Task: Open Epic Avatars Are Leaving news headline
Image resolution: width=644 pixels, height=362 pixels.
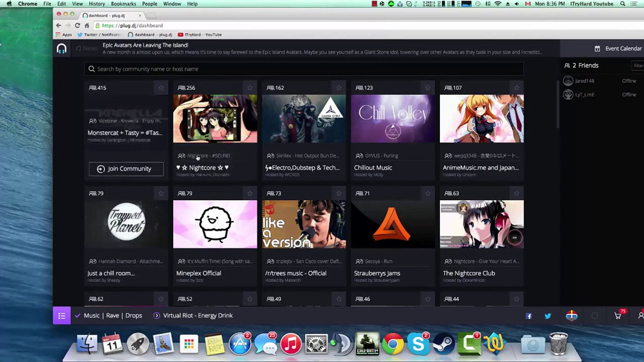Action: 145,45
